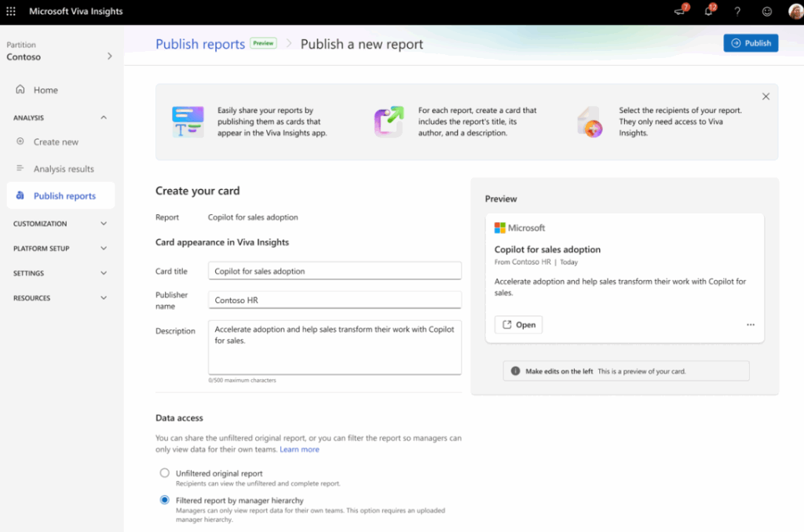Click the preview card title text
Screen dimensions: 804x532
tap(547, 250)
